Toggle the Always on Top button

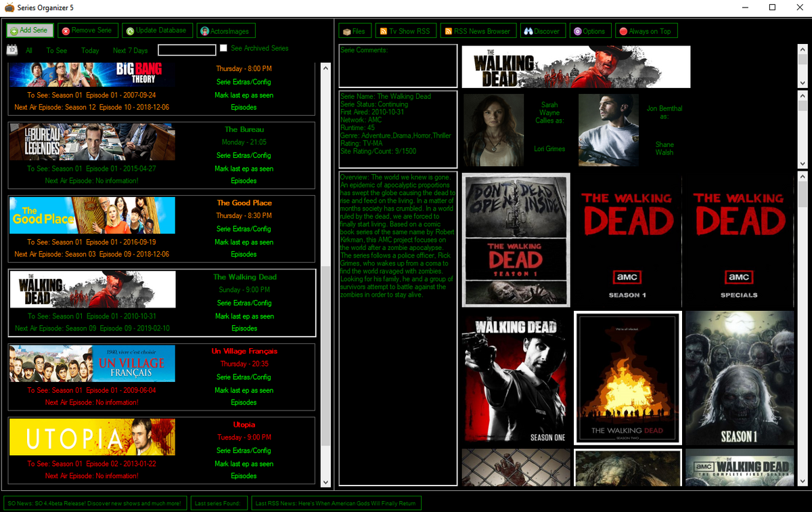[x=646, y=31]
